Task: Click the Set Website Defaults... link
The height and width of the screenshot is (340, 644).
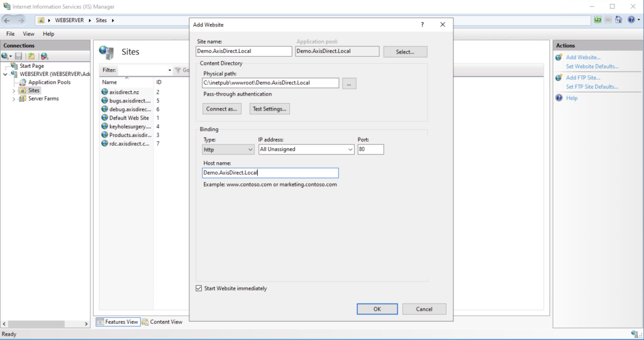Action: [x=592, y=67]
